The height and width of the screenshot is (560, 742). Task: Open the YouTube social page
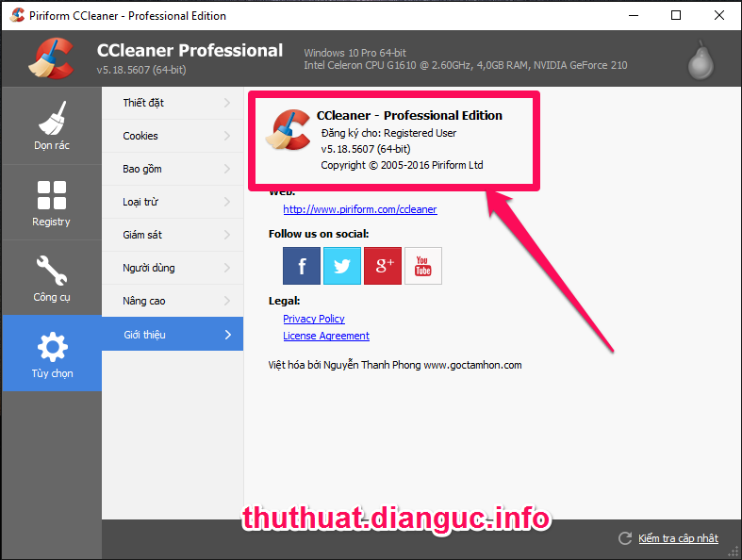tap(423, 266)
